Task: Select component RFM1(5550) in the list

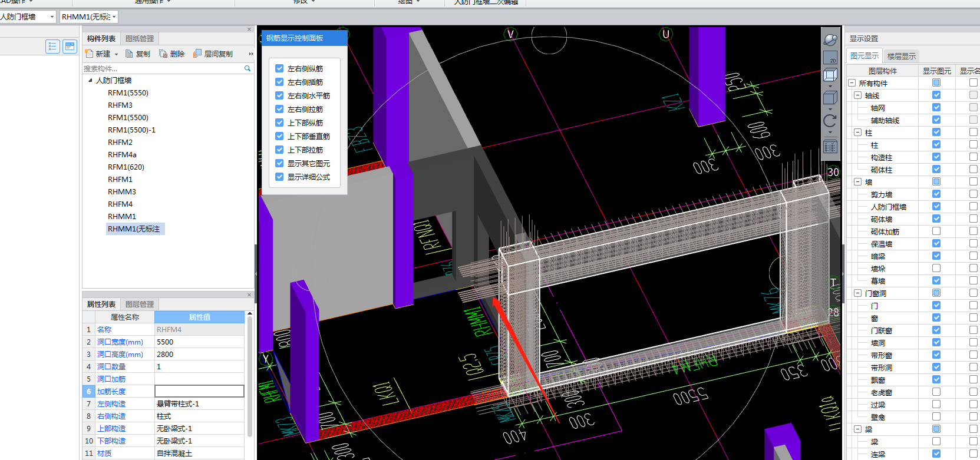Action: pyautogui.click(x=128, y=92)
